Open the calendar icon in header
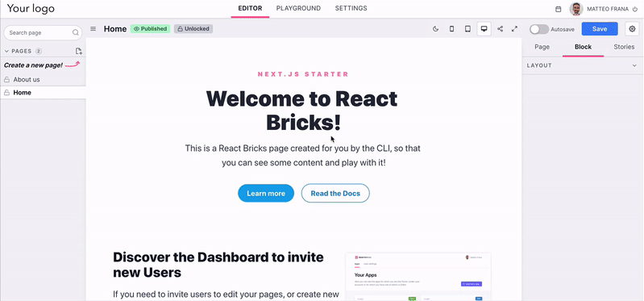 coord(559,9)
